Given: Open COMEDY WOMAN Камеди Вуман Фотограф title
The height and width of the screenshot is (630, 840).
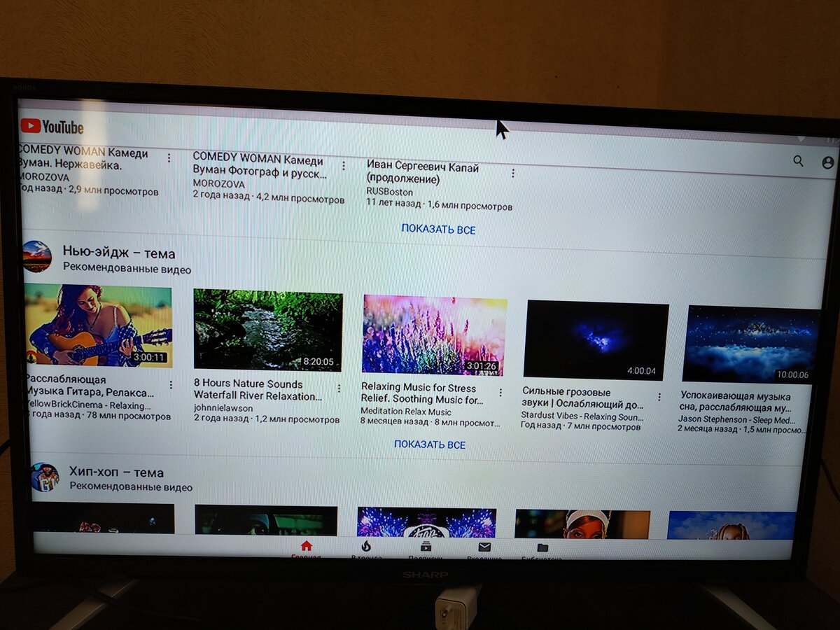Looking at the screenshot, I should (260, 165).
